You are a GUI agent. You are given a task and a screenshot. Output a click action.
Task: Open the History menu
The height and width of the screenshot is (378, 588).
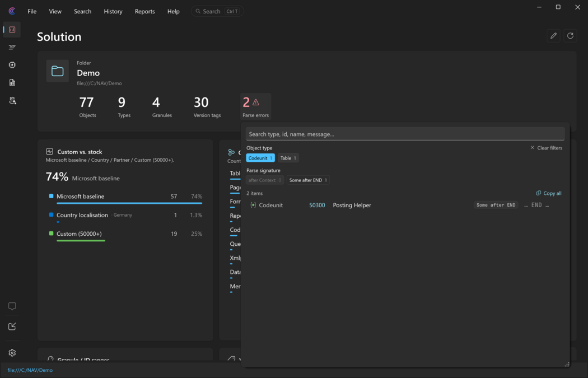tap(113, 11)
